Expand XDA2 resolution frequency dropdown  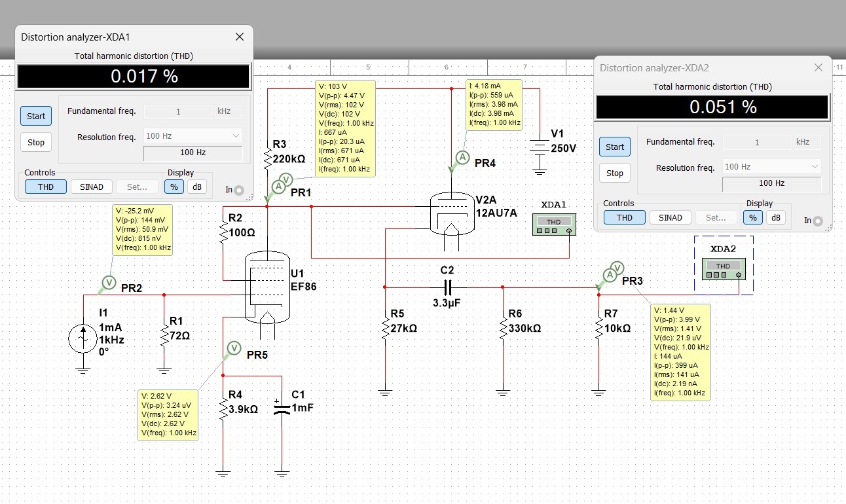tap(771, 167)
